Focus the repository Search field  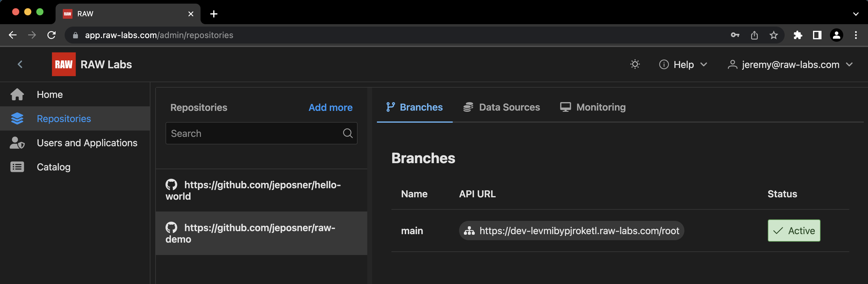pyautogui.click(x=261, y=134)
